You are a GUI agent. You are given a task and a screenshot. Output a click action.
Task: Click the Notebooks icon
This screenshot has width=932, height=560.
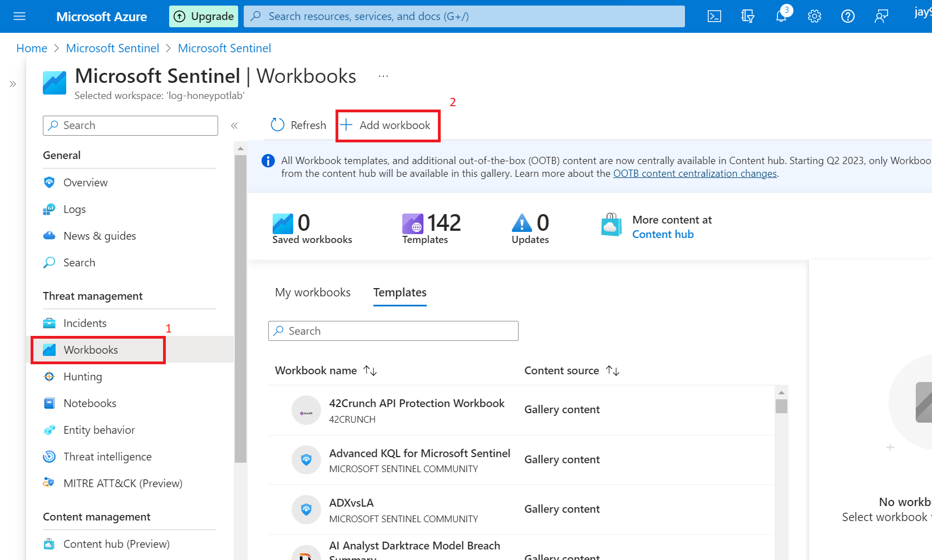[50, 403]
